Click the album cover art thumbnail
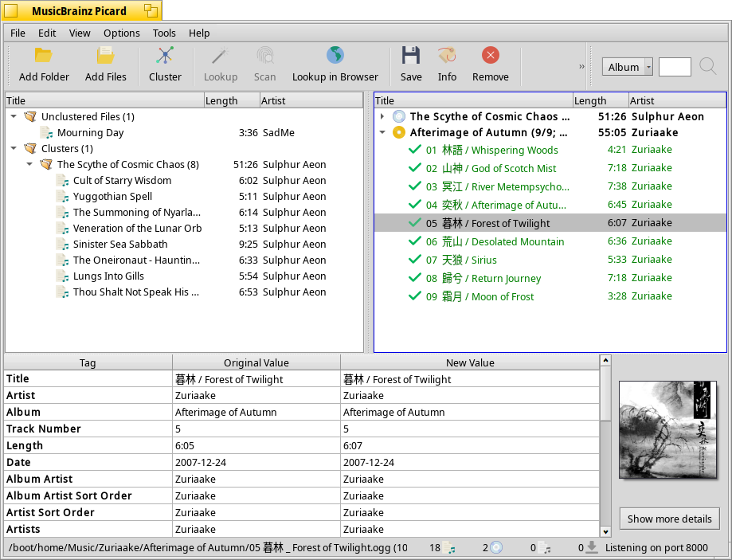The height and width of the screenshot is (560, 732). pos(668,429)
